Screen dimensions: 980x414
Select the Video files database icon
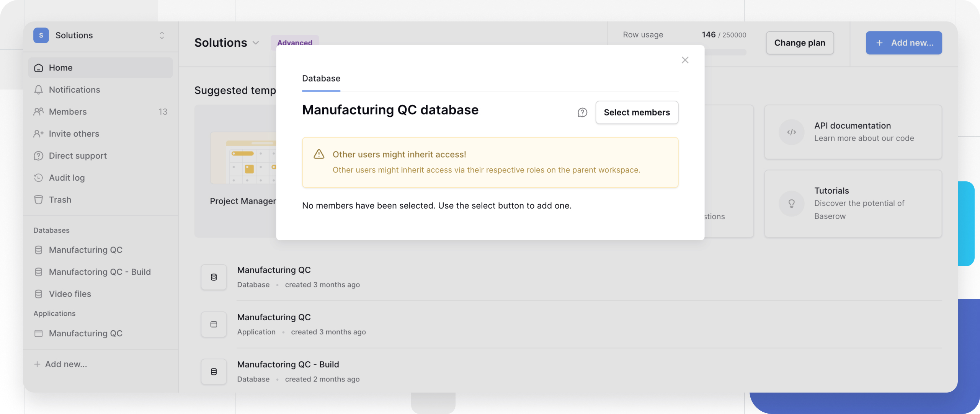click(39, 293)
